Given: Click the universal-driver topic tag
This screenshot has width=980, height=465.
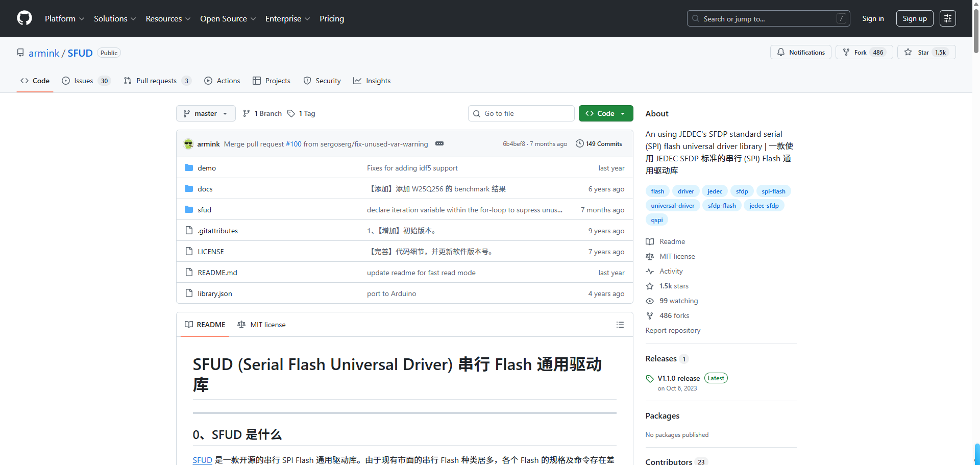Looking at the screenshot, I should pos(673,206).
